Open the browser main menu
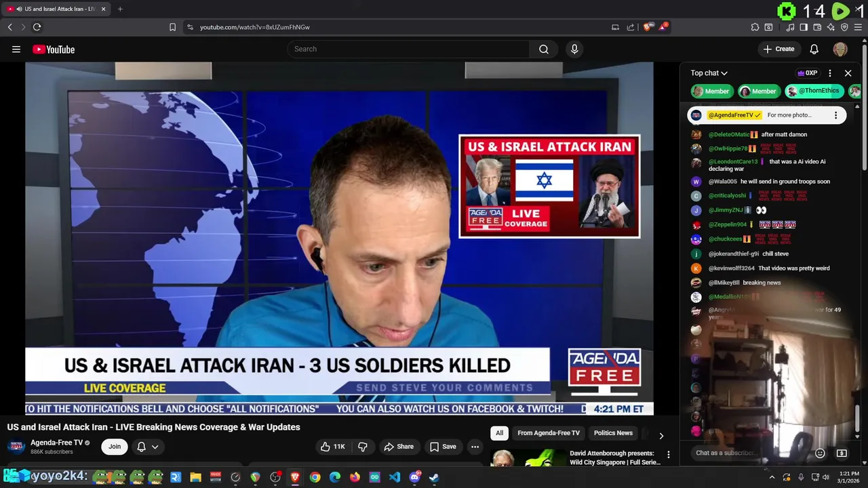 tap(859, 27)
